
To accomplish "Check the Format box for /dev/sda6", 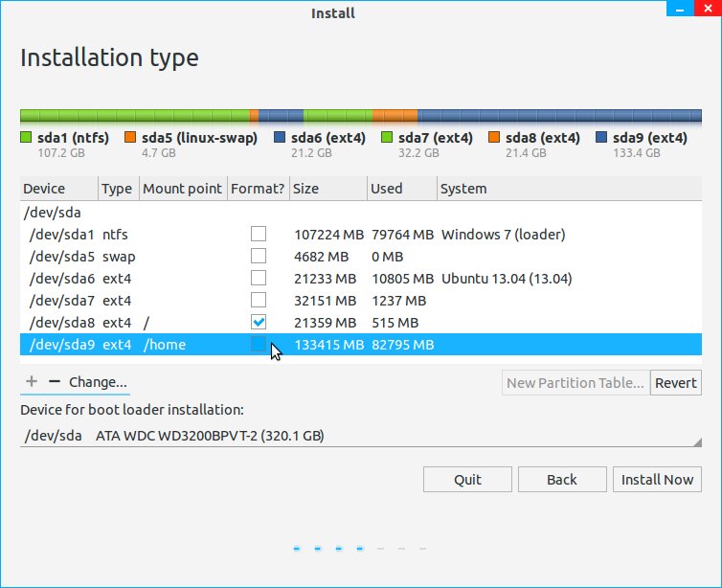I will coord(259,278).
